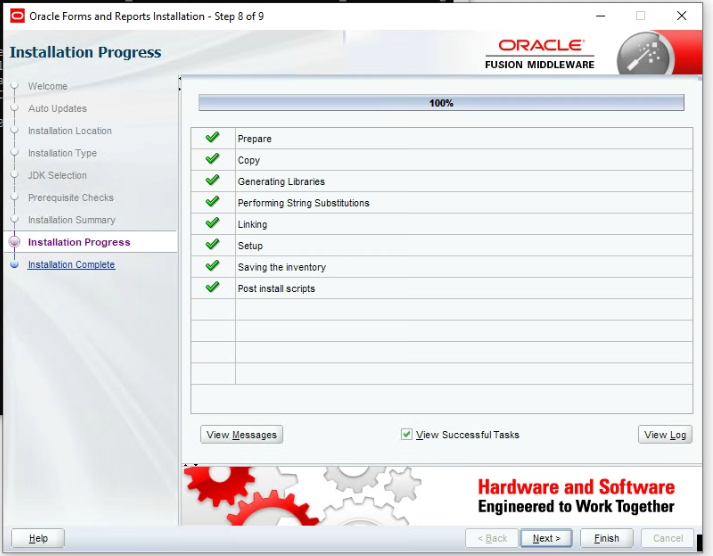Click the green checkmark beside Setup
713x556 pixels.
[x=212, y=244]
